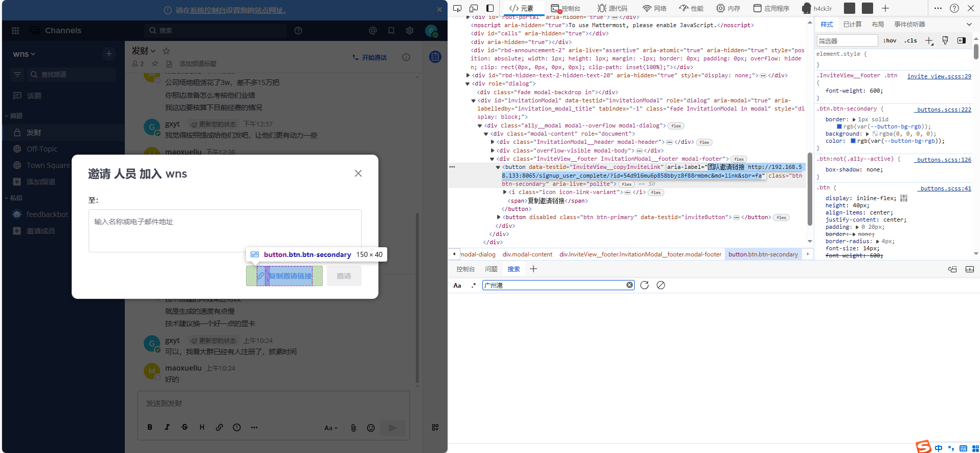Refresh the DevTools search results
The image size is (980, 453).
(x=644, y=285)
